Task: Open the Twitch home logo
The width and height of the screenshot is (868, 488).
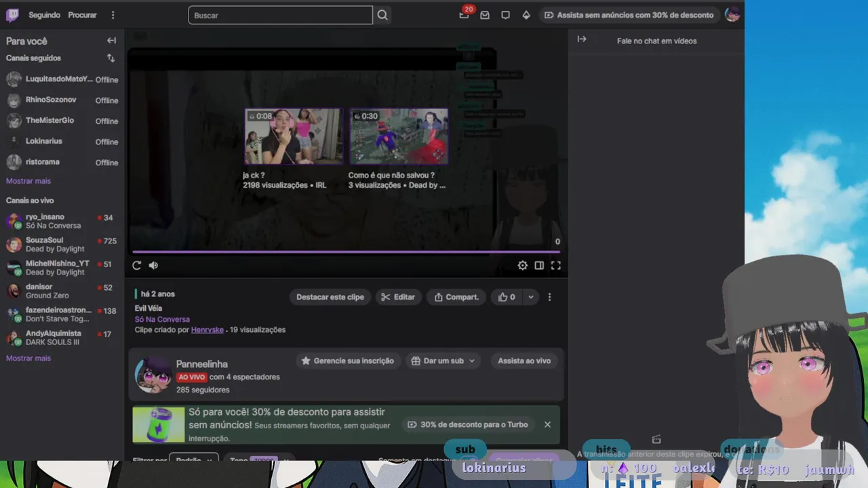Action: pos(13,15)
